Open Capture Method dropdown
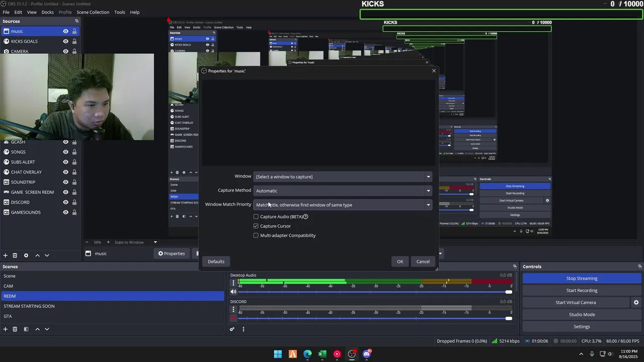The image size is (644, 362). (343, 191)
